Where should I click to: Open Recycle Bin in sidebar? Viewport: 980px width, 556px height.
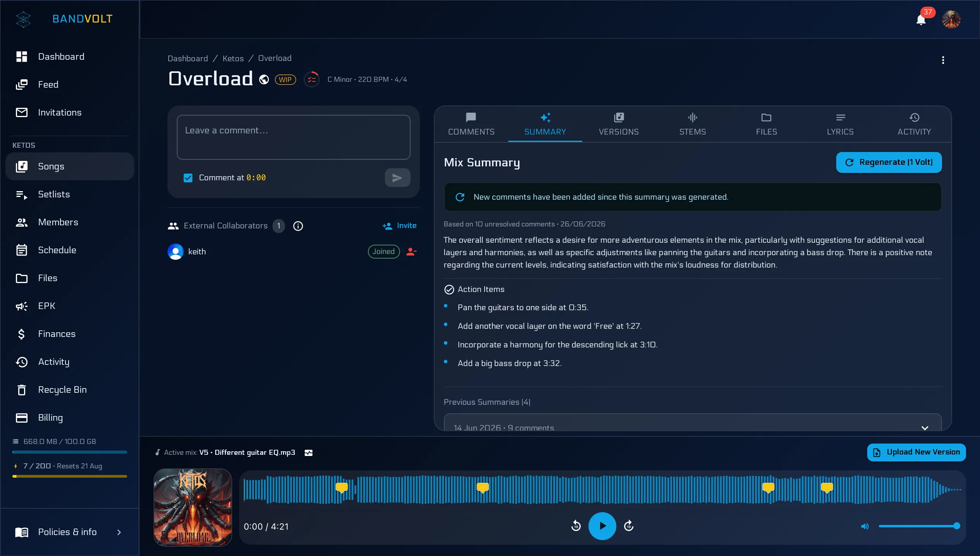tap(70, 390)
